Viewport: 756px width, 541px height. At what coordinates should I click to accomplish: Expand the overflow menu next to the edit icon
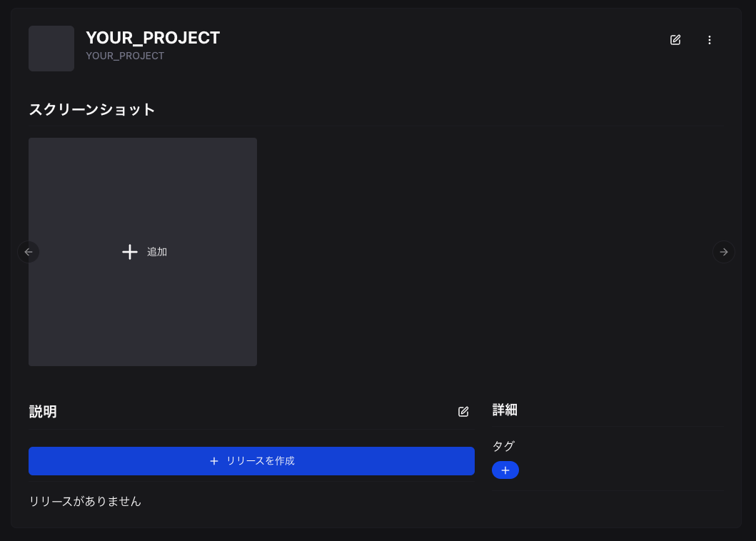710,40
